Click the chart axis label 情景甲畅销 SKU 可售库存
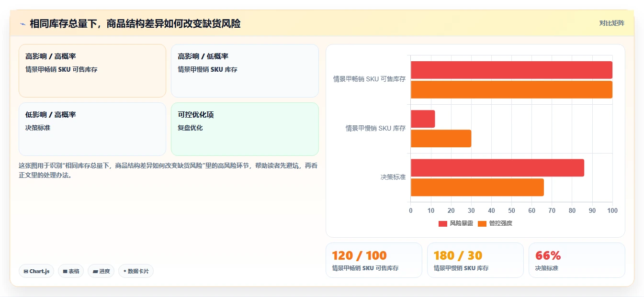The image size is (644, 297). tap(370, 79)
